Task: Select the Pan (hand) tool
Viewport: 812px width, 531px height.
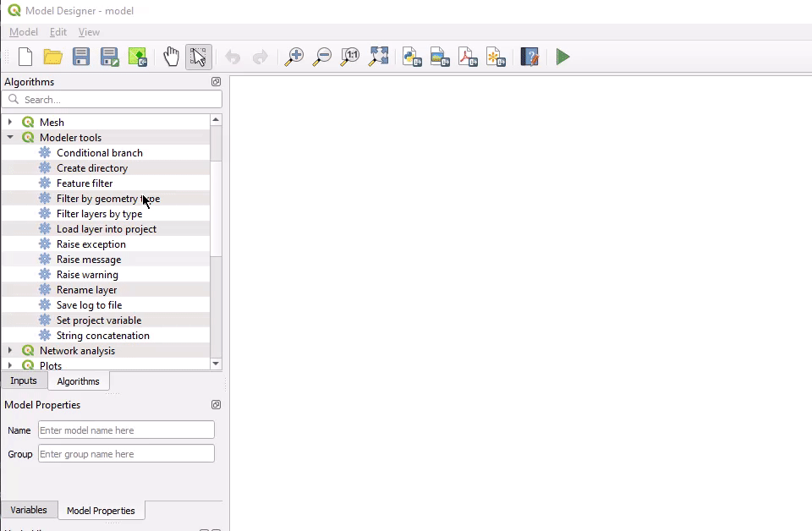Action: [x=171, y=57]
